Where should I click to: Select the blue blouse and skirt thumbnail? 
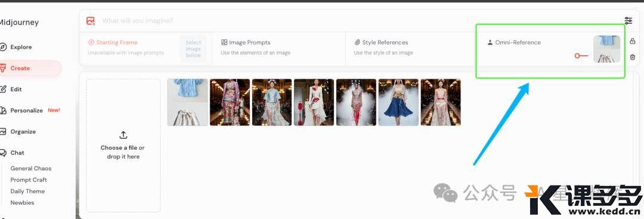[188, 102]
